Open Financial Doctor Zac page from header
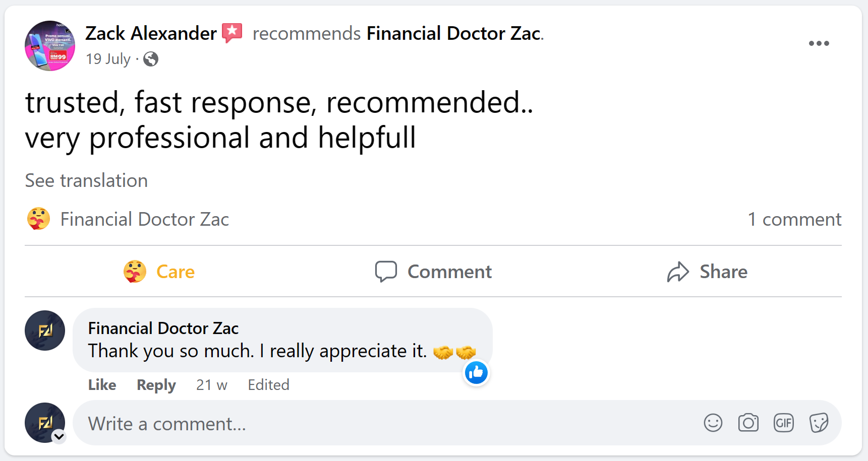 point(453,33)
